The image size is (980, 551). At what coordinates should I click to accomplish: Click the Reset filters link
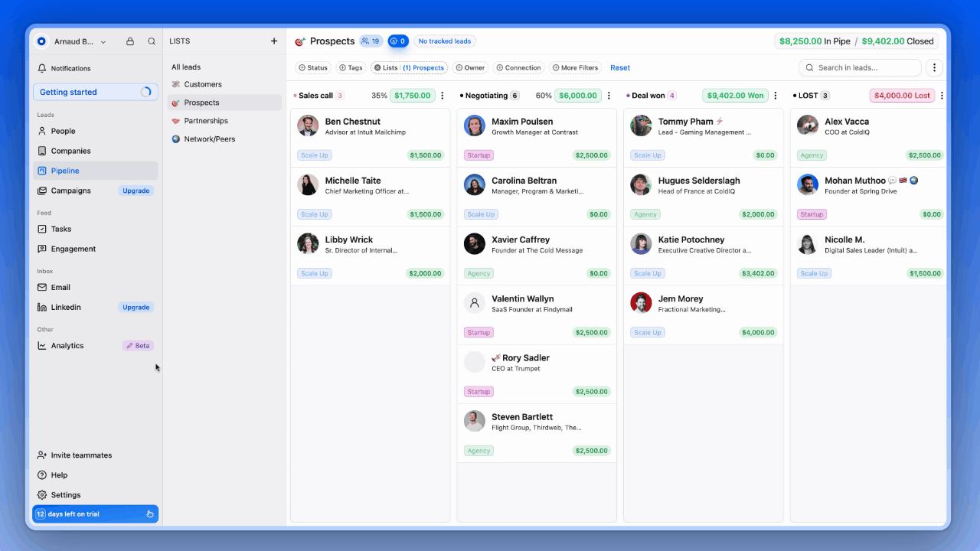coord(620,67)
